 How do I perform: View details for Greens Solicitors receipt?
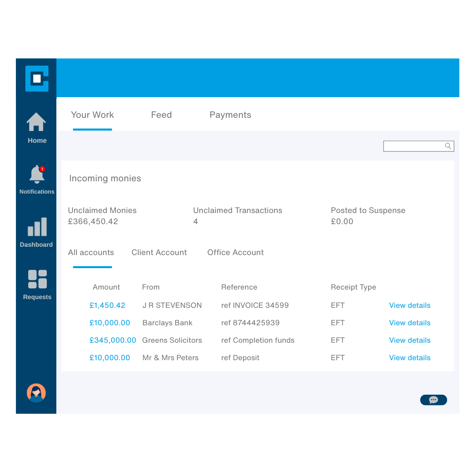pos(409,340)
